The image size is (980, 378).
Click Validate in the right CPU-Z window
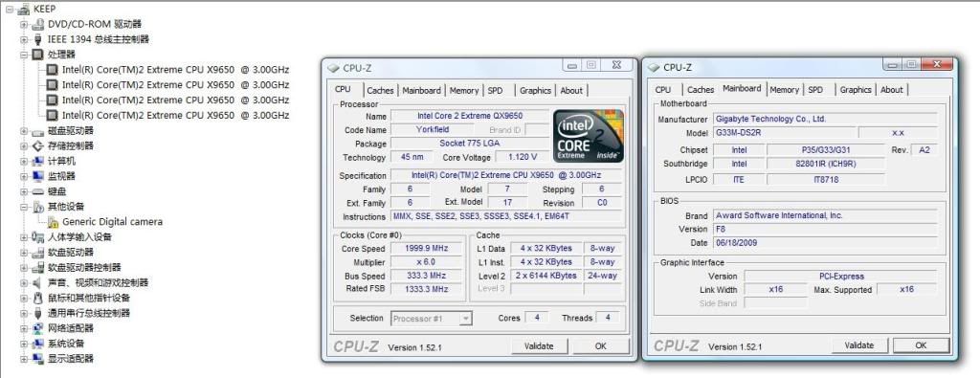point(858,345)
